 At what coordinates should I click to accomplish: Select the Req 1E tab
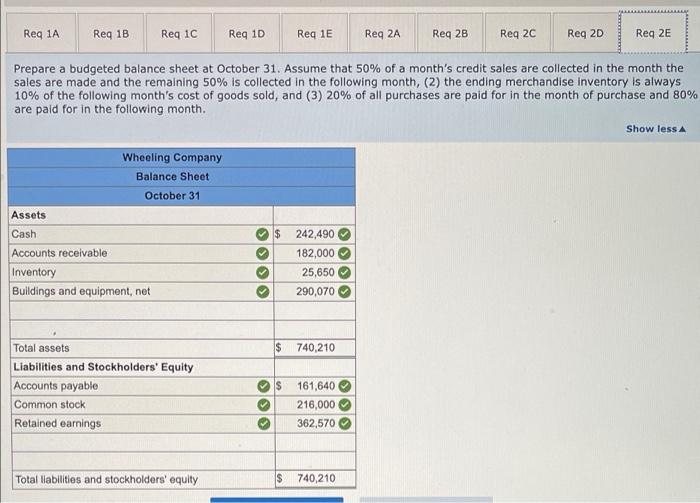point(314,33)
